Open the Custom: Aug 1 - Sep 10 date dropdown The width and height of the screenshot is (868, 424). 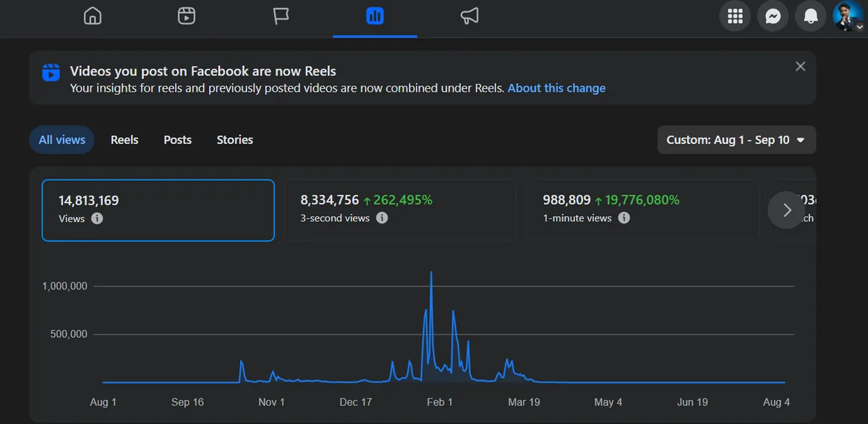736,140
